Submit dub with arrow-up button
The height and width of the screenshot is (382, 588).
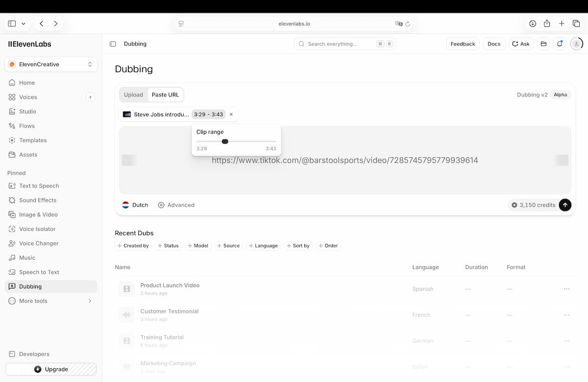coord(565,205)
